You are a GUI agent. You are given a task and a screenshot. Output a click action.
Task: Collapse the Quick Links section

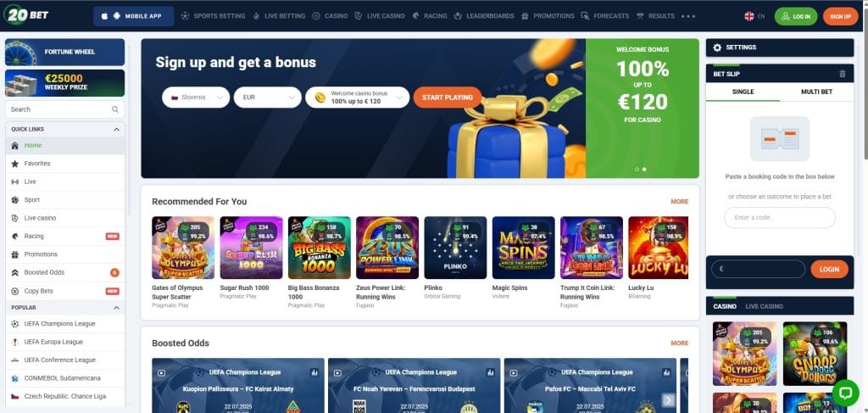tap(116, 130)
